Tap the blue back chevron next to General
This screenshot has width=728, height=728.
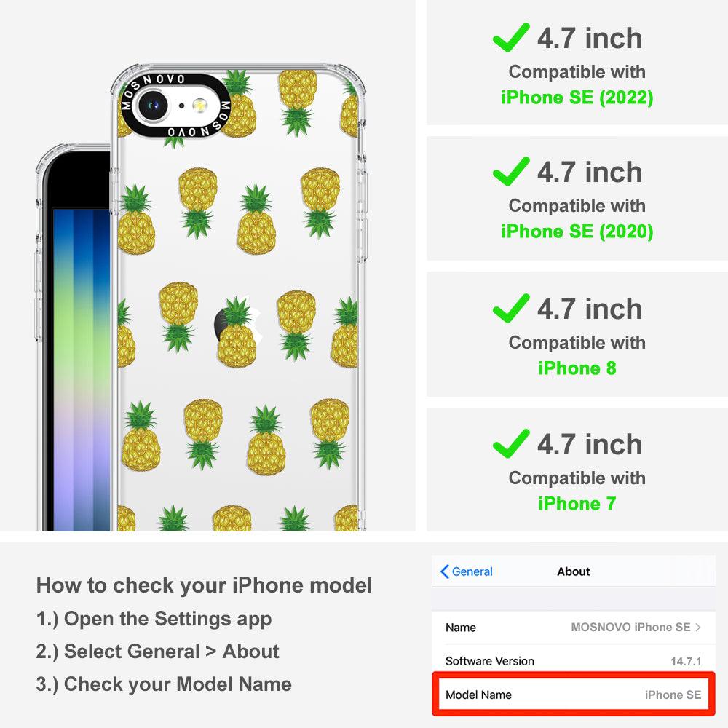(x=444, y=571)
